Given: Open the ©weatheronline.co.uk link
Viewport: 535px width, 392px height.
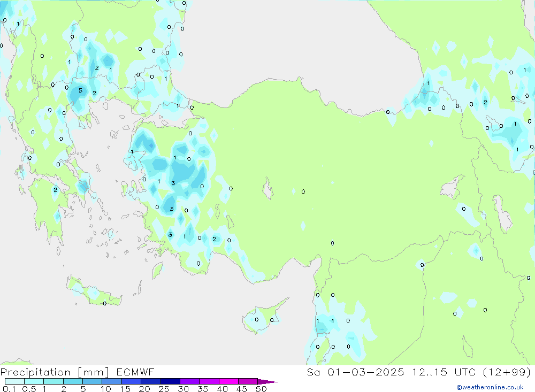Looking at the screenshot, I should (490, 387).
